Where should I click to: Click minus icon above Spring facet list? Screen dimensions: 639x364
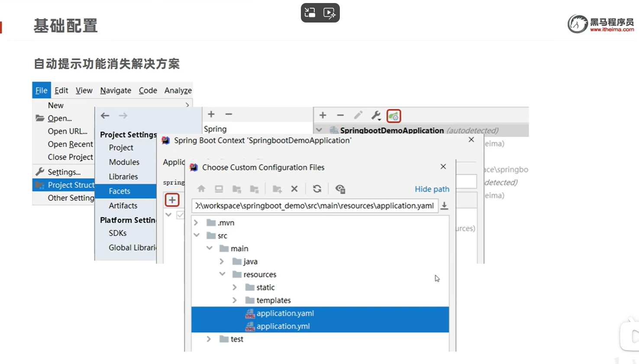click(x=229, y=114)
